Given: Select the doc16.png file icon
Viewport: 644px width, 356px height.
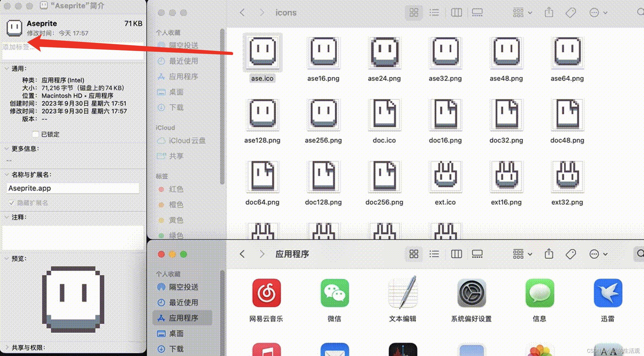Looking at the screenshot, I should point(445,114).
